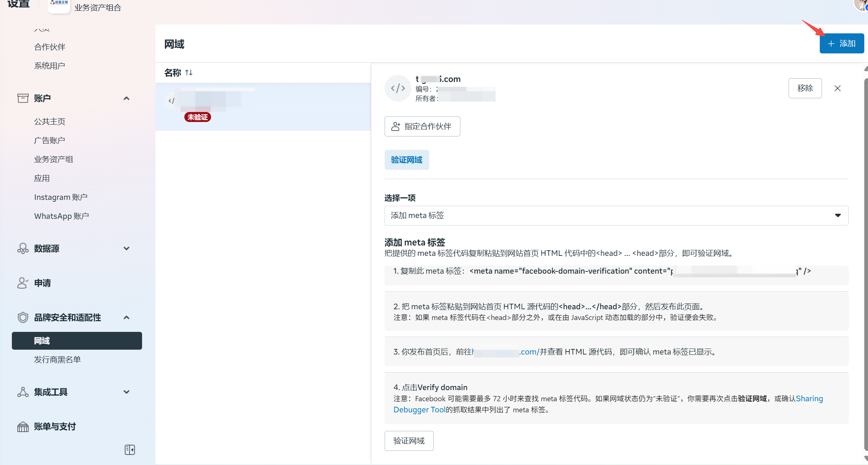Click the 申请 person icon

pyautogui.click(x=23, y=283)
